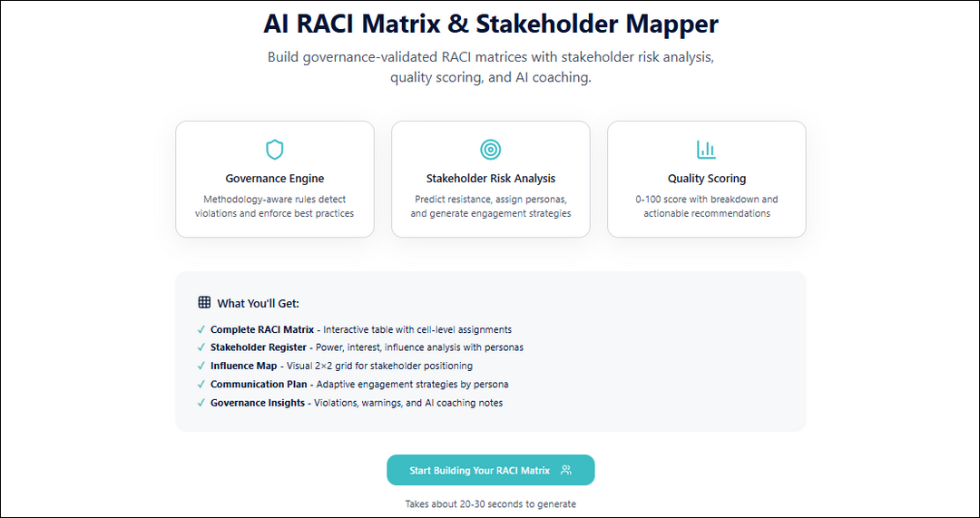Click the shield icon above Governance Engine
Viewport: 980px width, 518px height.
(275, 150)
